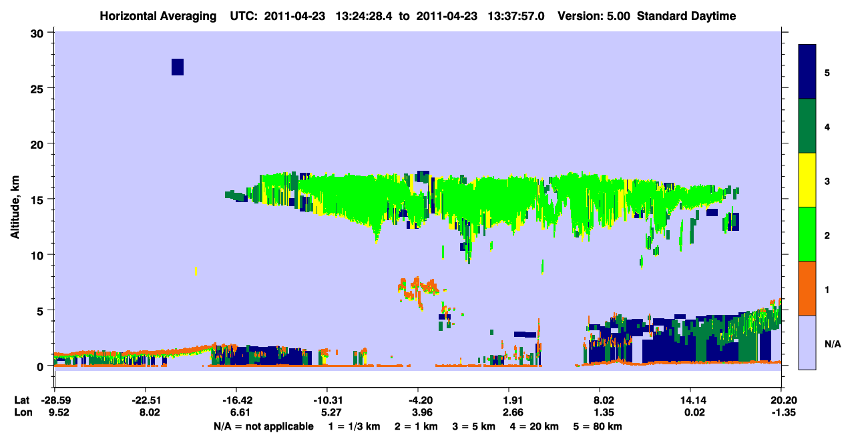This screenshot has width=868, height=445.
Task: Click the '1 = 1/3 km' legend note
Action: [x=354, y=427]
